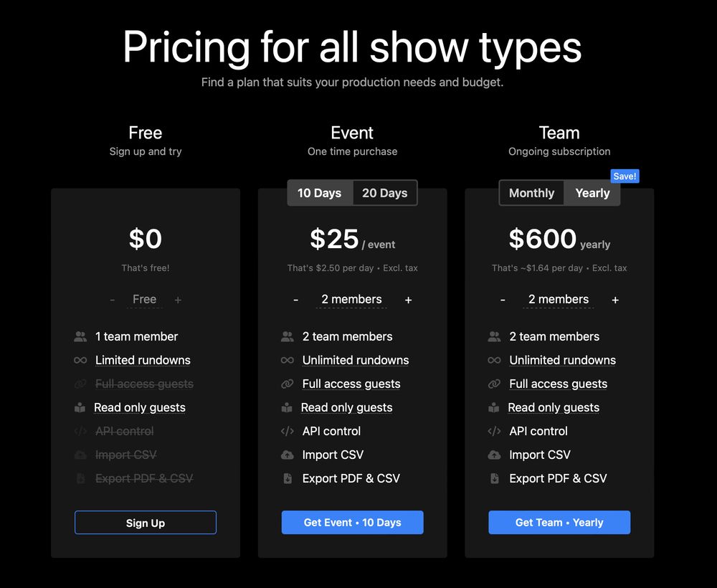
Task: Click API control code icon in Event plan
Action: pos(288,431)
